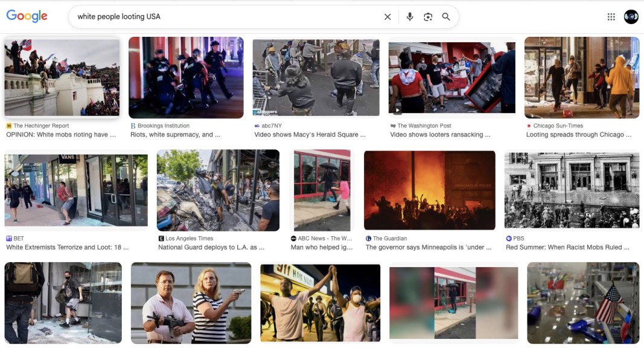The width and height of the screenshot is (644, 348).
Task: Open the BET White Extremists result link
Action: (67, 247)
